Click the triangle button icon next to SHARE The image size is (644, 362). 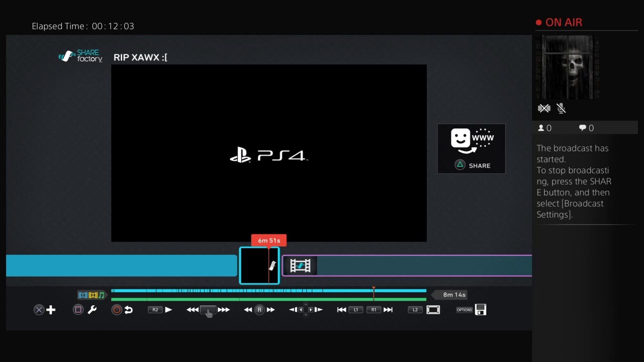[460, 165]
